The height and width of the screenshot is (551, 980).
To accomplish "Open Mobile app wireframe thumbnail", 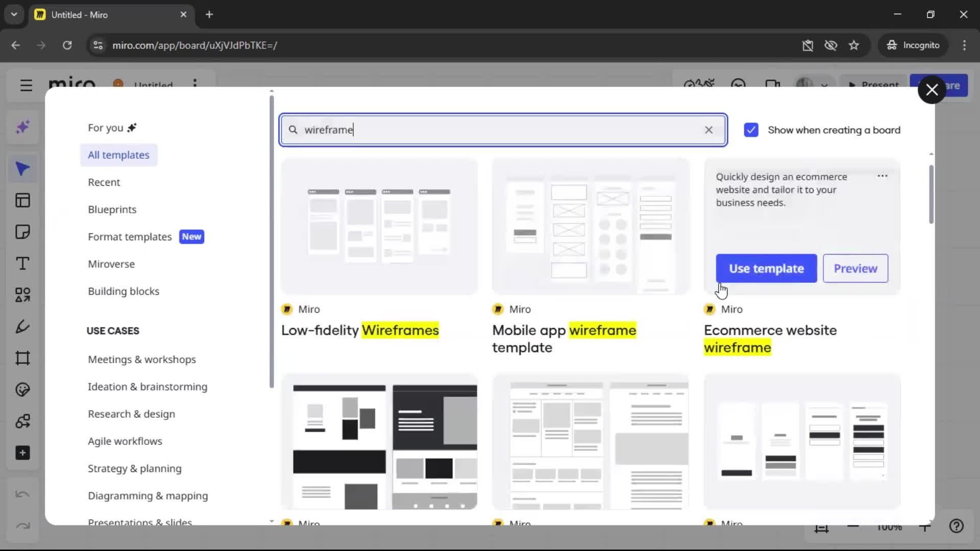I will coord(591,227).
